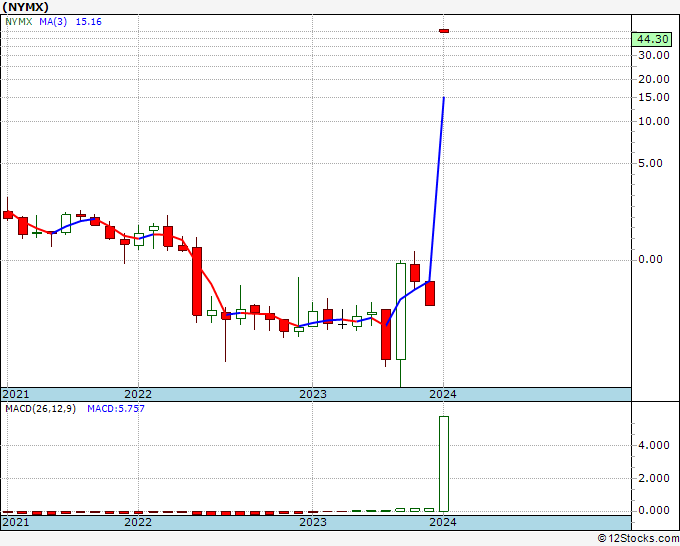
Task: Click 2024 on the MACD time axis
Action: point(443,522)
